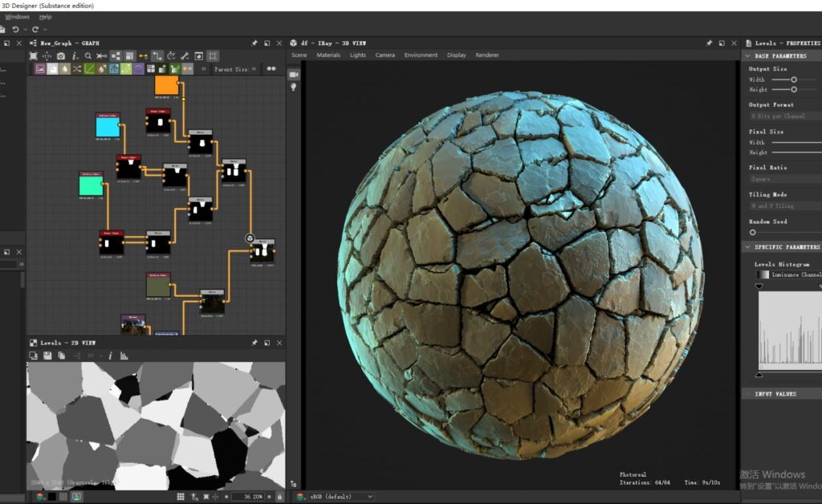822x504 pixels.
Task: Open the Windows menu in the menu bar
Action: pos(16,16)
